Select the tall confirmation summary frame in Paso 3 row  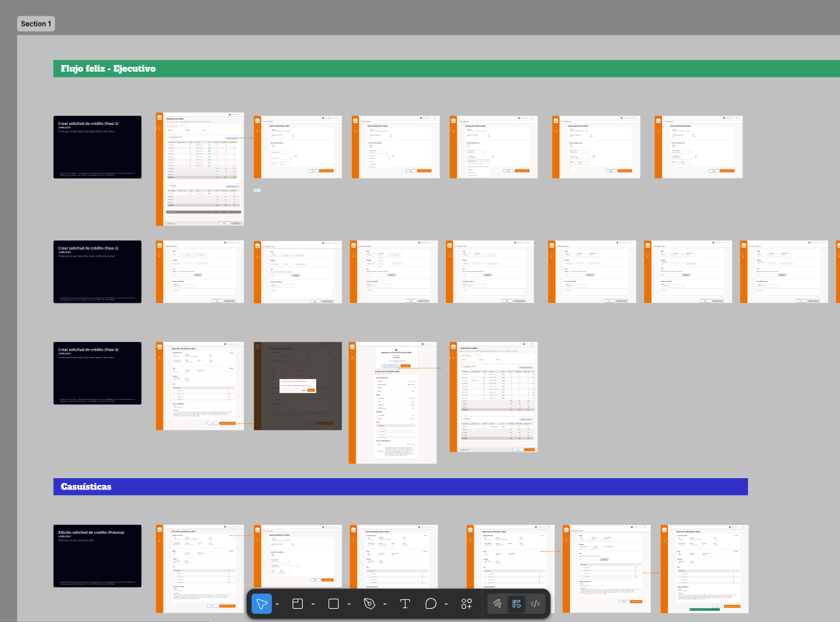393,402
